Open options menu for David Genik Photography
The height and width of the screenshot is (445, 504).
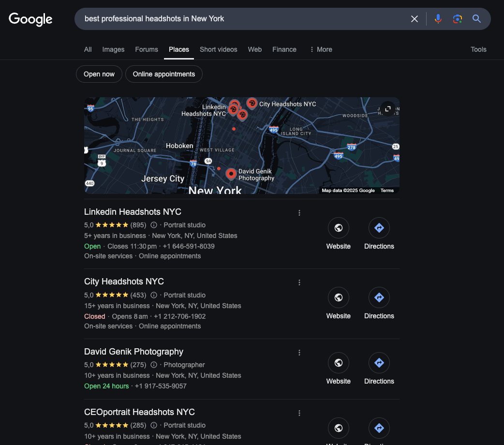click(x=299, y=353)
